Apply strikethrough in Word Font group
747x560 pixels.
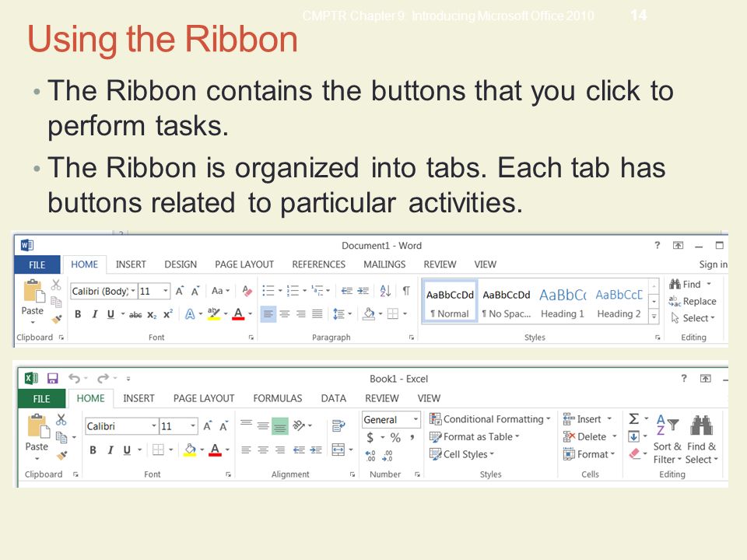(x=135, y=315)
